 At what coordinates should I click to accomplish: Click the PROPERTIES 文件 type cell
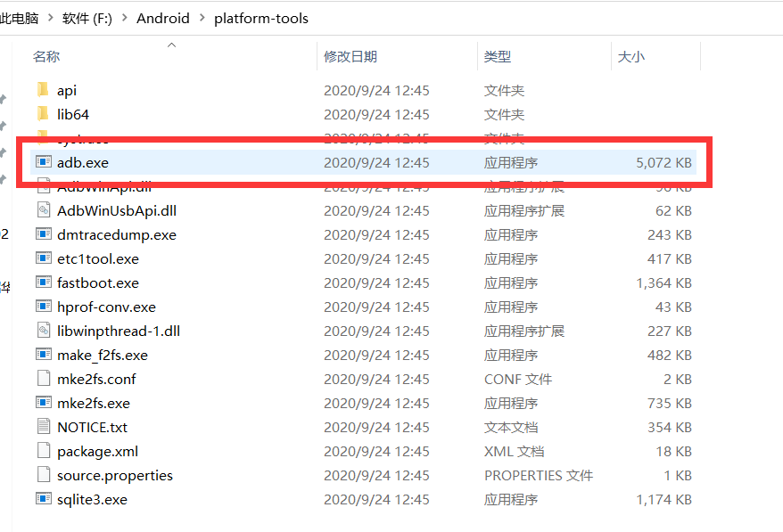(x=539, y=476)
